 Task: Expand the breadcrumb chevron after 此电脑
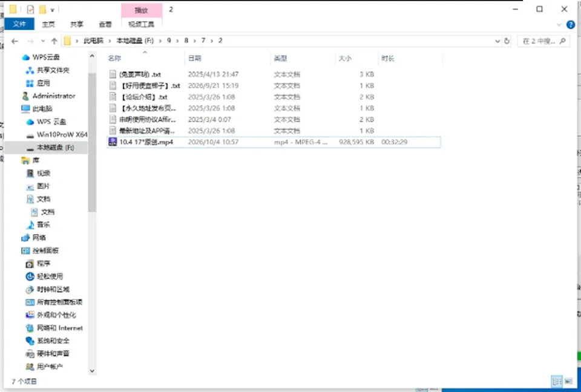point(110,41)
